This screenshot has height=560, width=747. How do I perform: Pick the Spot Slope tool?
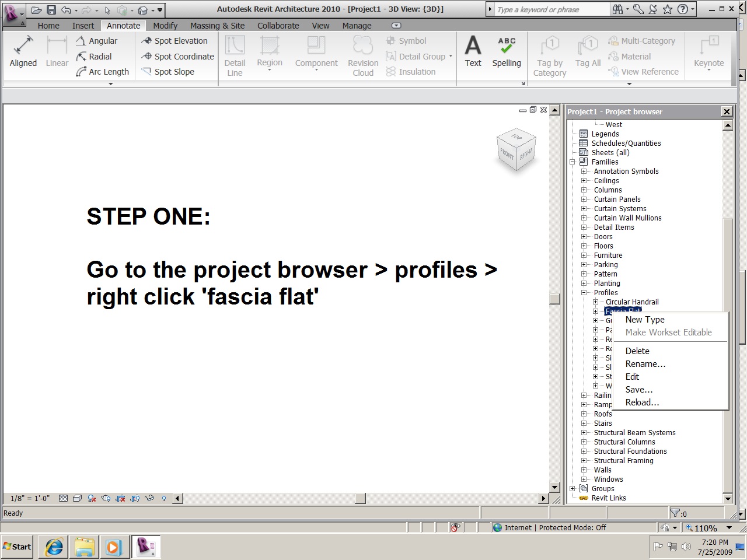point(167,72)
